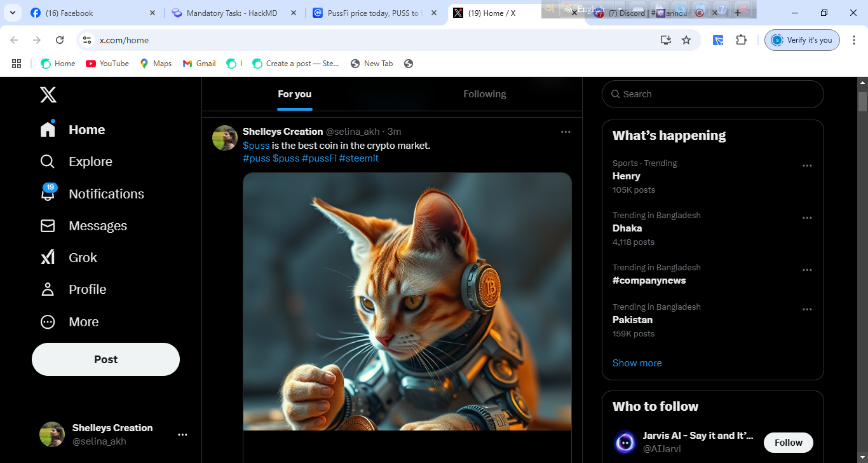This screenshot has width=868, height=463.
Task: Click the globe bookmark icon
Action: [409, 64]
